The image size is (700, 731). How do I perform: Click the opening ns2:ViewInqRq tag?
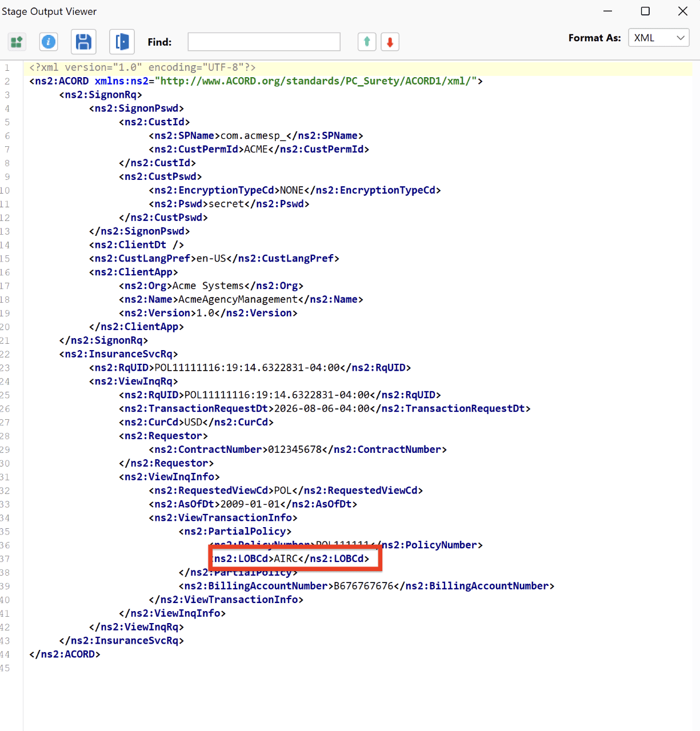pos(134,381)
